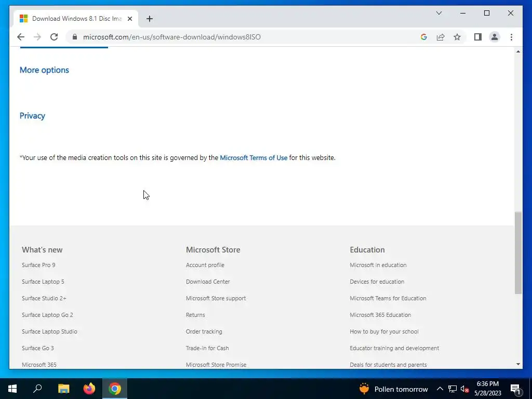View site information lock icon
The height and width of the screenshot is (399, 532).
coord(75,37)
